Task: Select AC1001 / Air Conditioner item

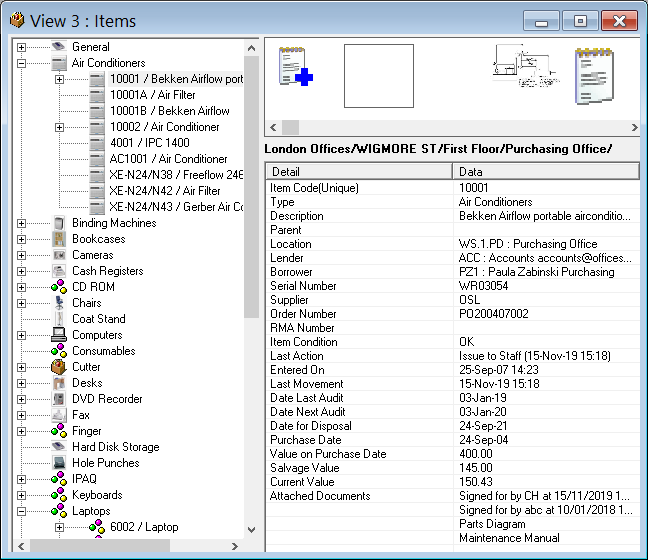Action: pos(168,159)
